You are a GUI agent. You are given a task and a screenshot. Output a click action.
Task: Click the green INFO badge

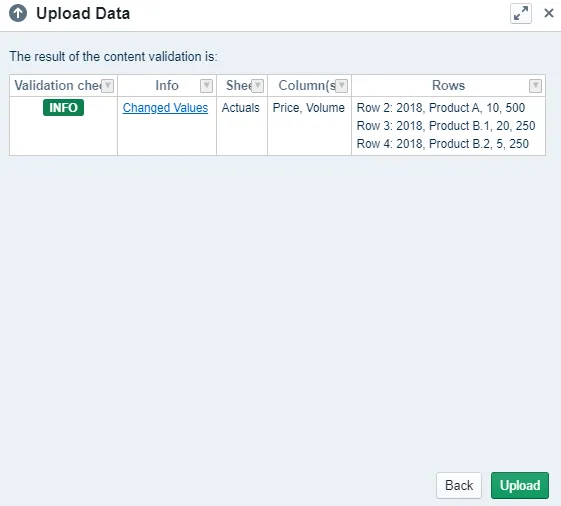pyautogui.click(x=63, y=108)
